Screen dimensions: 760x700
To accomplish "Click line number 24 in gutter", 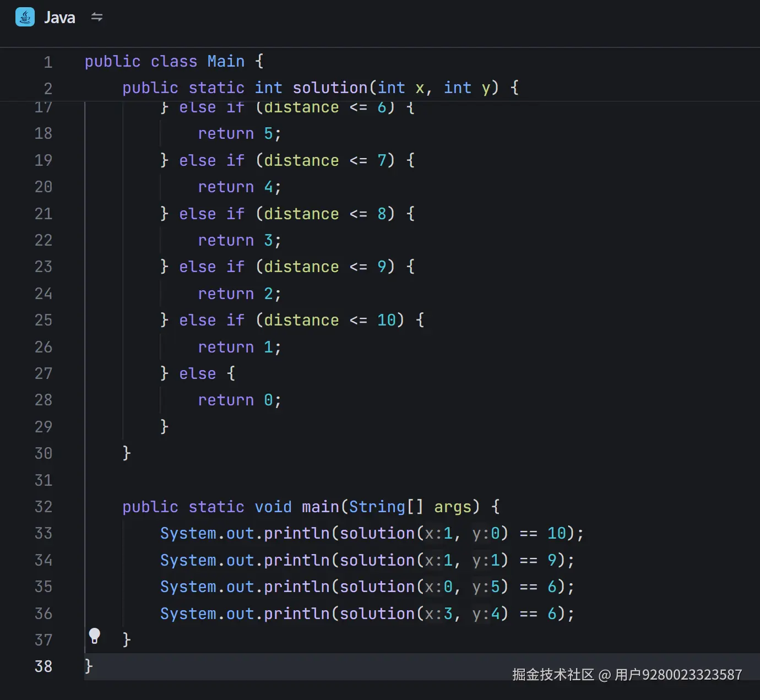I will click(x=44, y=294).
